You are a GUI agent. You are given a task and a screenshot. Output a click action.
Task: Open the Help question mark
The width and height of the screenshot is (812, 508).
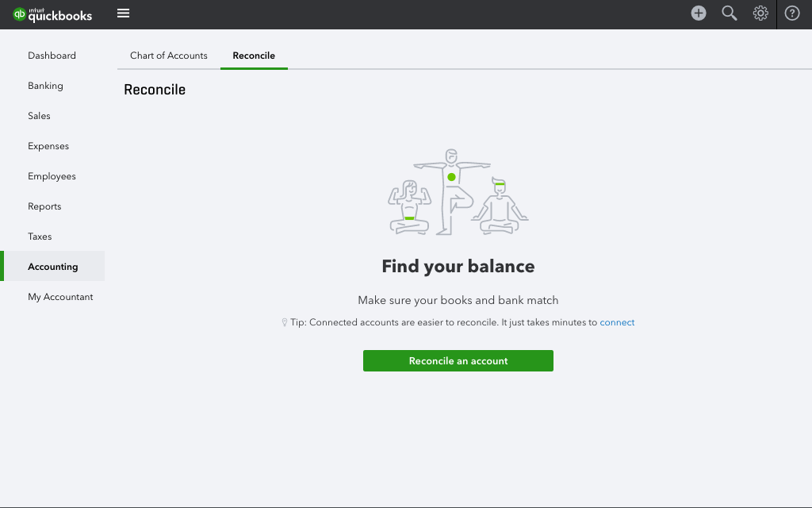(792, 13)
